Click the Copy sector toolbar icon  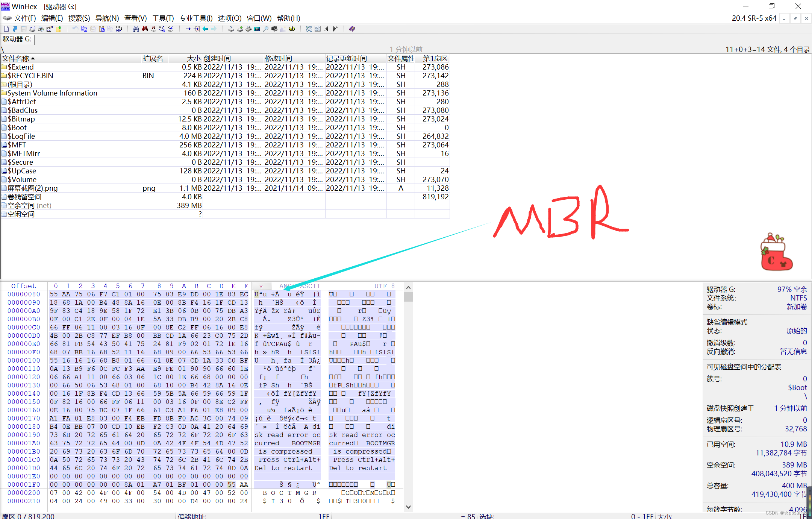(84, 29)
